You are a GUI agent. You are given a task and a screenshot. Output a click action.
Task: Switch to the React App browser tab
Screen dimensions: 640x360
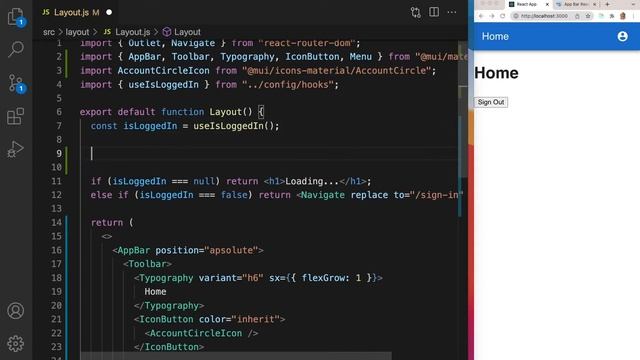coord(529,4)
